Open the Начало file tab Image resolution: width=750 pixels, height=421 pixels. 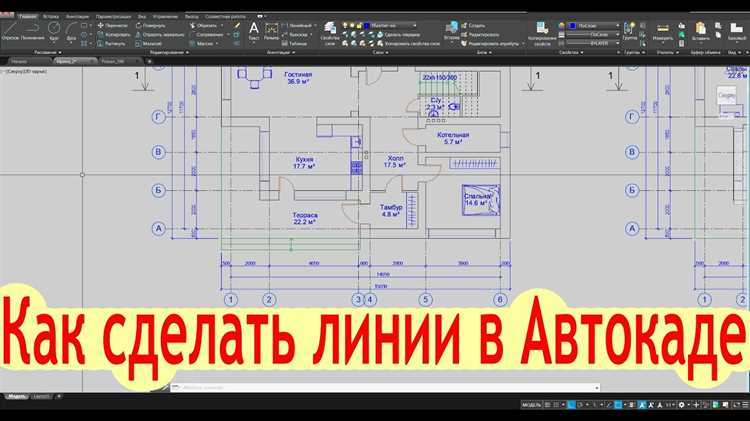[x=20, y=61]
